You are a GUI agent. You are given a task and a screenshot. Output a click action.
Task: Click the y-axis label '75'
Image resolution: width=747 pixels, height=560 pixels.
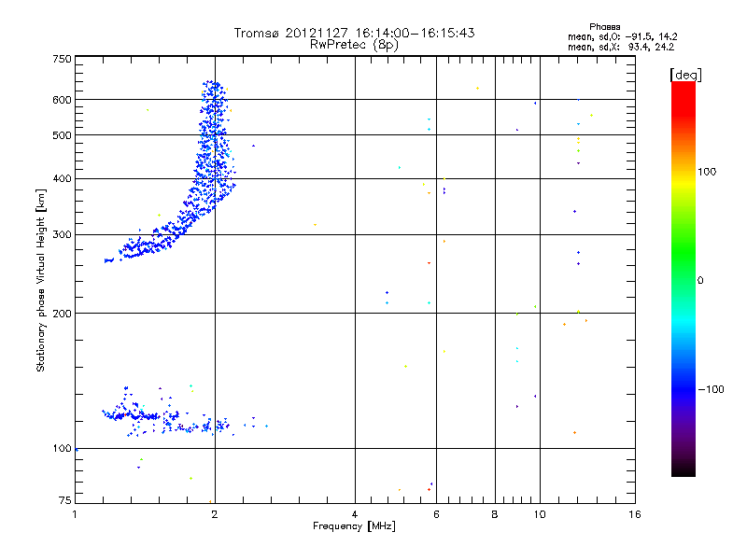coord(65,500)
